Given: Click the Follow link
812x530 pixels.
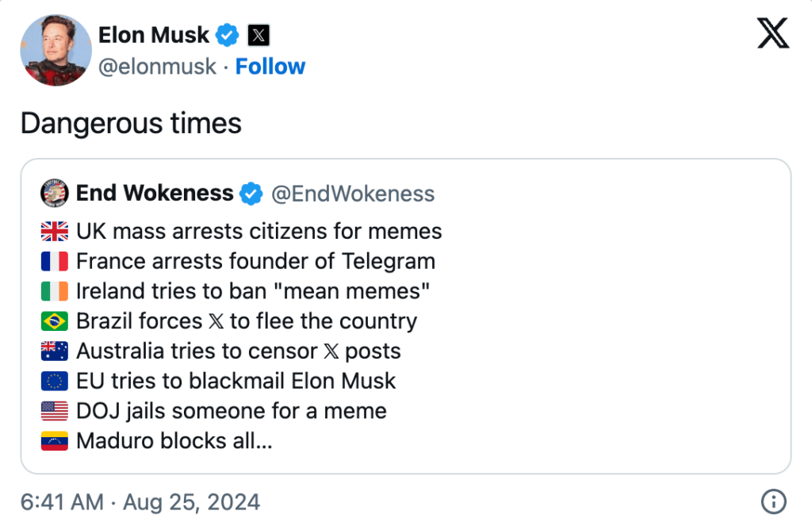Looking at the screenshot, I should coord(270,67).
